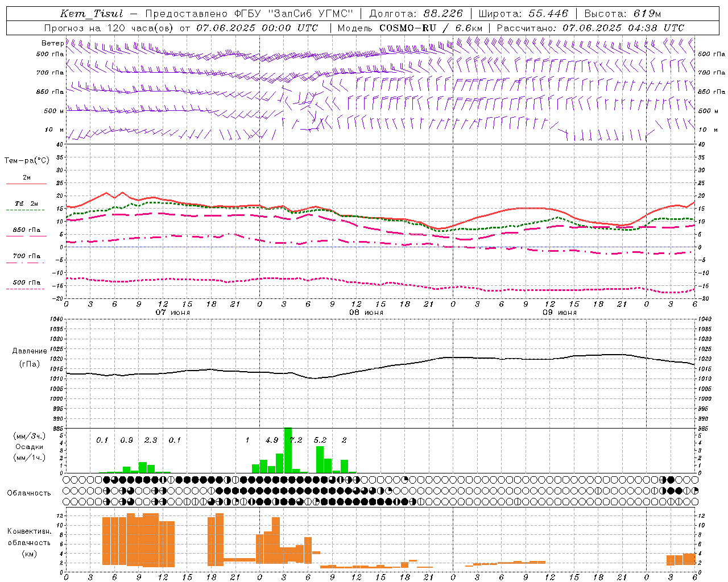
Task: Click the dashed pink legend line under "850 гПа"
Action: point(26,236)
